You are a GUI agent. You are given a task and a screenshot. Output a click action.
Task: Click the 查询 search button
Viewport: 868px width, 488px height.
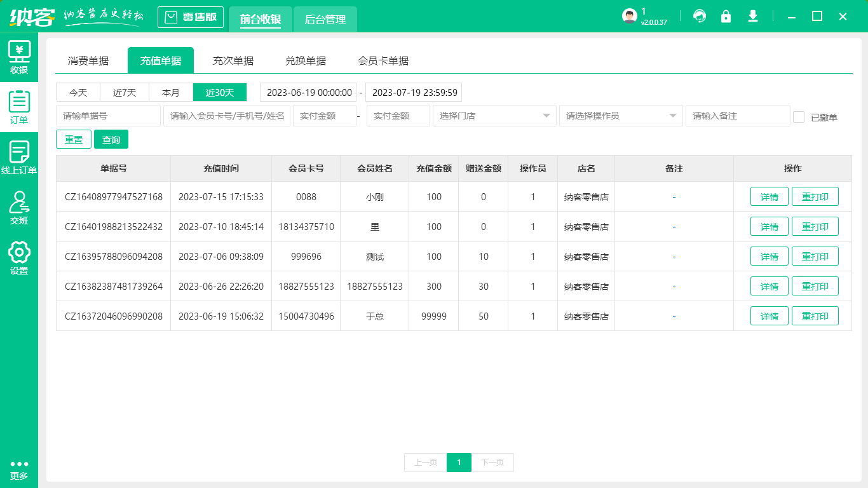point(111,139)
